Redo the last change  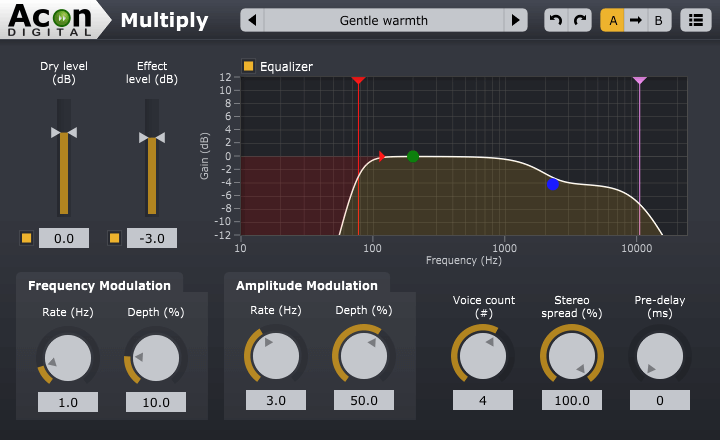point(580,20)
